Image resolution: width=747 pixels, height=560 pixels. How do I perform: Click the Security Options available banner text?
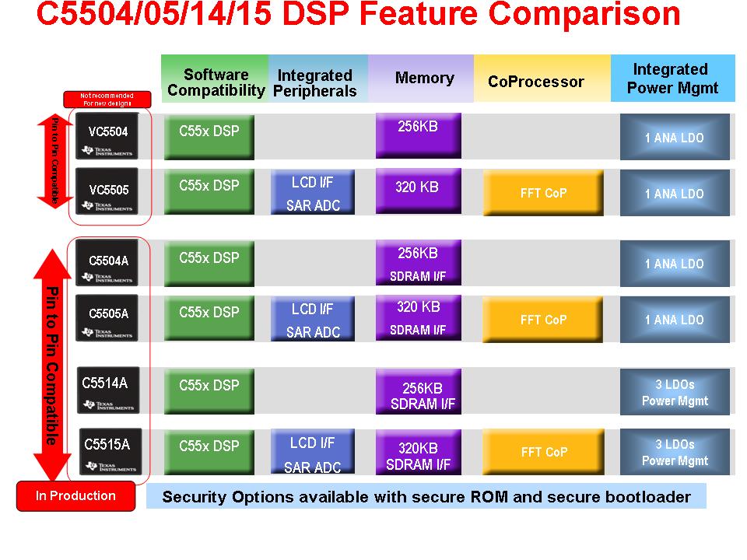(x=426, y=497)
